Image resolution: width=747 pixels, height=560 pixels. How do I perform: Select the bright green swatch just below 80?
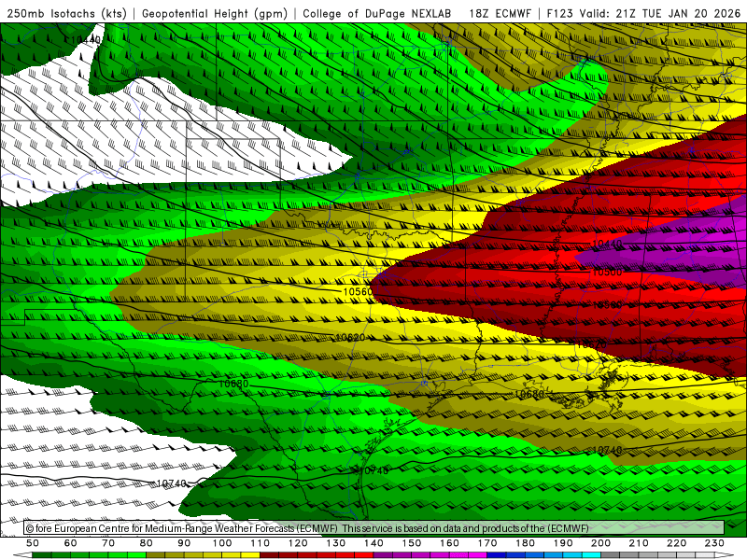tap(136, 554)
